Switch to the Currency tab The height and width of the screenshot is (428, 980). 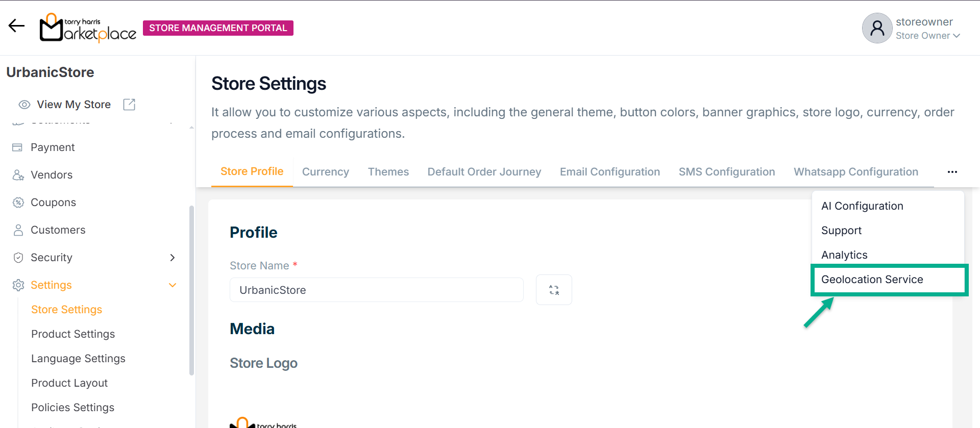(326, 172)
